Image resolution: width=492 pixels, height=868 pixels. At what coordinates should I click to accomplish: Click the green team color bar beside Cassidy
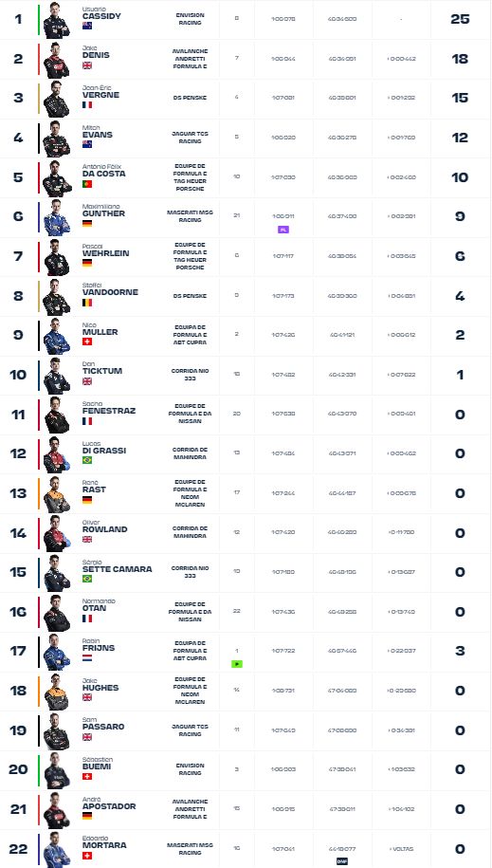pos(39,20)
